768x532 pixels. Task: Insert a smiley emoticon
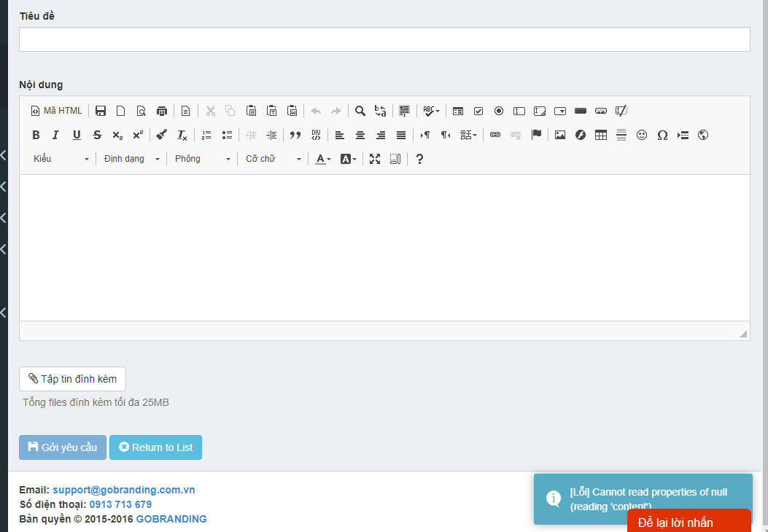(642, 135)
